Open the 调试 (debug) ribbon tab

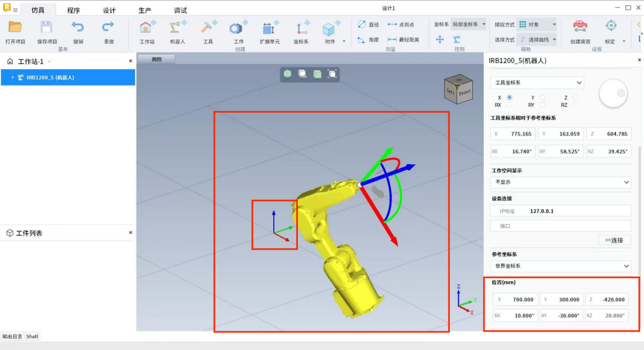point(180,10)
